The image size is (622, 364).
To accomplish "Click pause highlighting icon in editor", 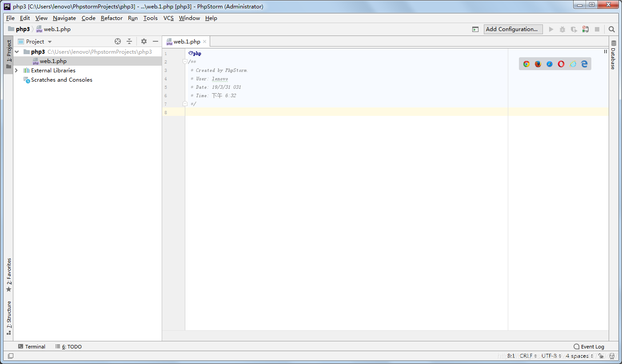I will click(605, 51).
